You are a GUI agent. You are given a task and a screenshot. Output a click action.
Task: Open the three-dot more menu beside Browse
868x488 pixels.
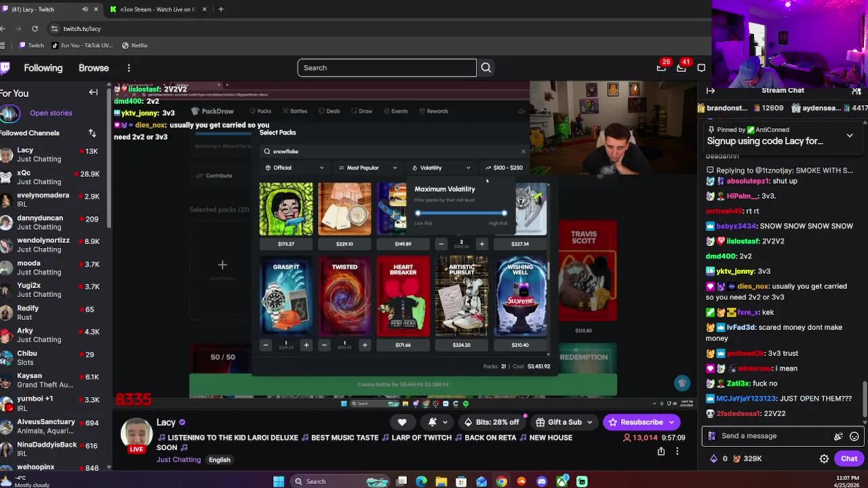point(129,68)
